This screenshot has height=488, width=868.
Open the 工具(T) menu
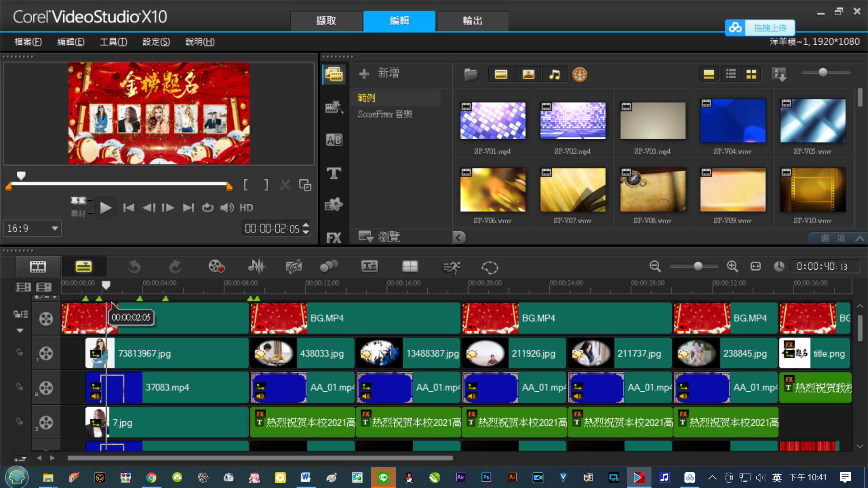point(113,42)
